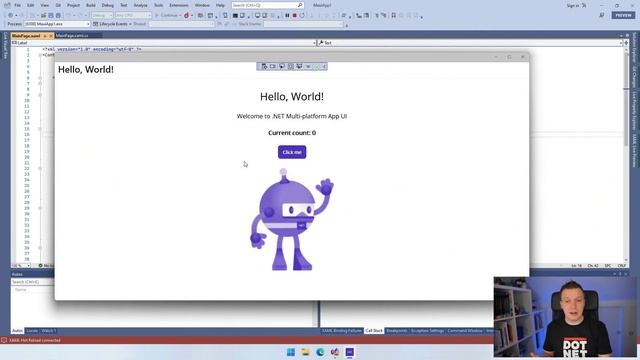Screen dimensions: 640x360
Task: Click the feedback icon left of PREVIEW
Action: pos(602,15)
